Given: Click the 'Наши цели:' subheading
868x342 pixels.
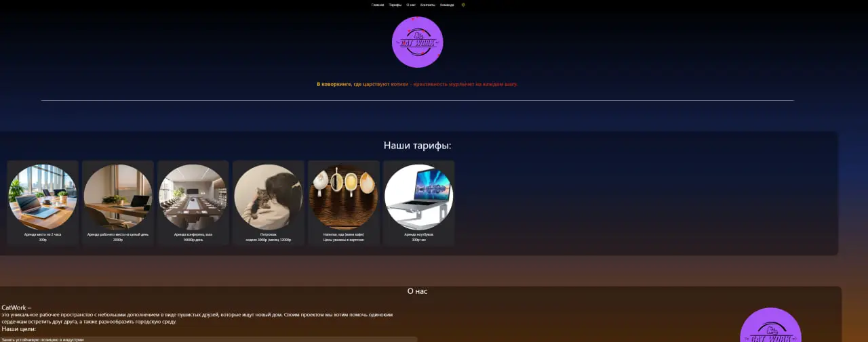Looking at the screenshot, I should pyautogui.click(x=19, y=329).
